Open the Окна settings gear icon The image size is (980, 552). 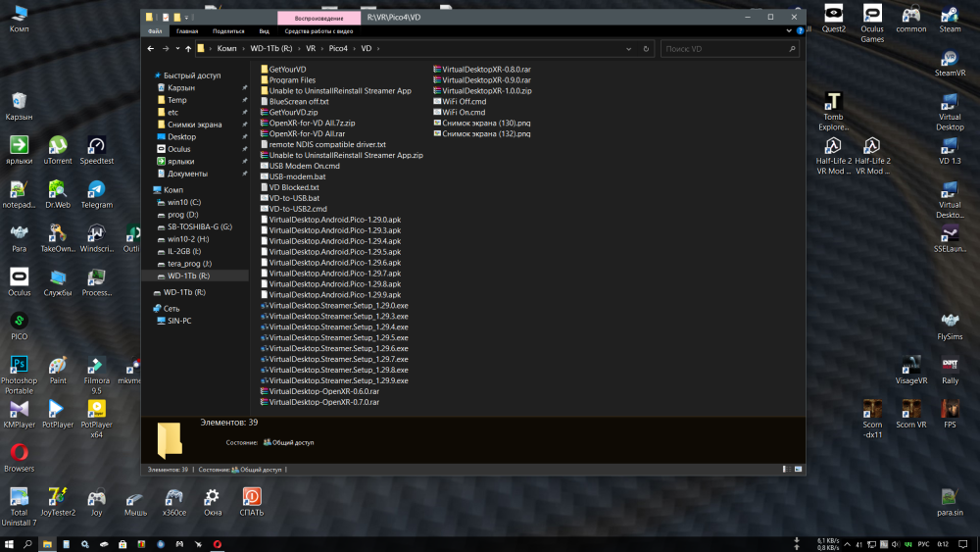(x=213, y=502)
